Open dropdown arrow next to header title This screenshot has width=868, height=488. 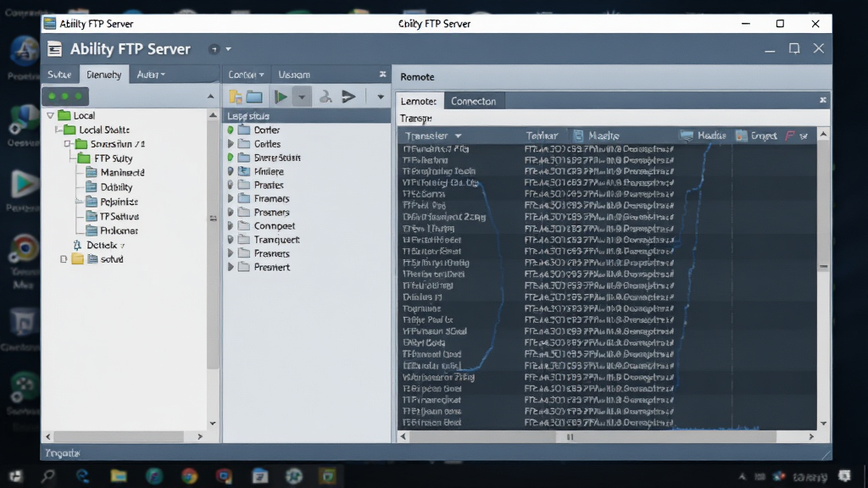click(x=228, y=49)
